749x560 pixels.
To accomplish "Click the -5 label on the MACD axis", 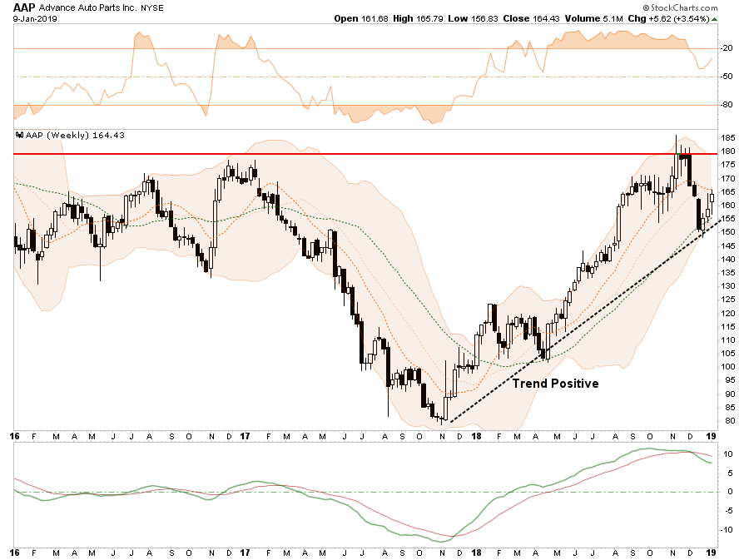I will [729, 511].
